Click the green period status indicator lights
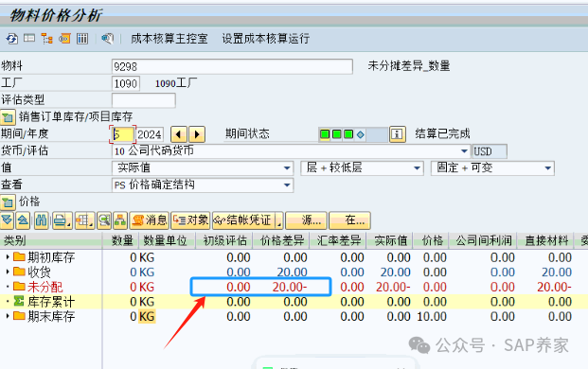 pos(337,134)
